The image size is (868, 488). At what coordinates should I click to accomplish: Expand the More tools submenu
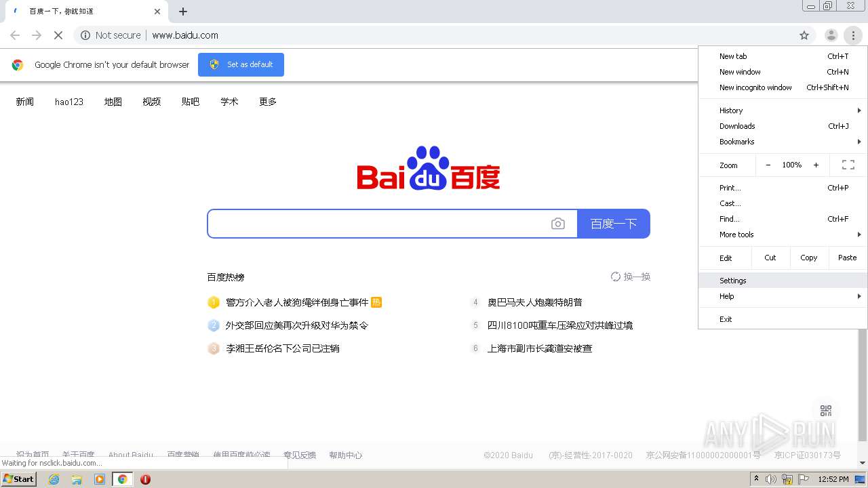click(783, 235)
